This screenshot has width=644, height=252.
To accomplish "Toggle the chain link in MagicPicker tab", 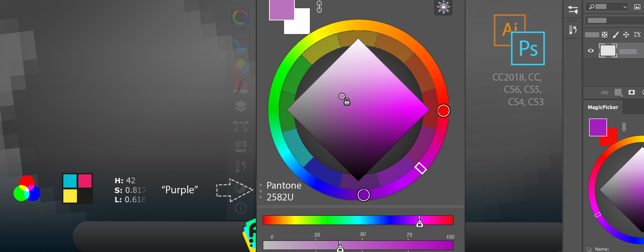I will pyautogui.click(x=624, y=126).
